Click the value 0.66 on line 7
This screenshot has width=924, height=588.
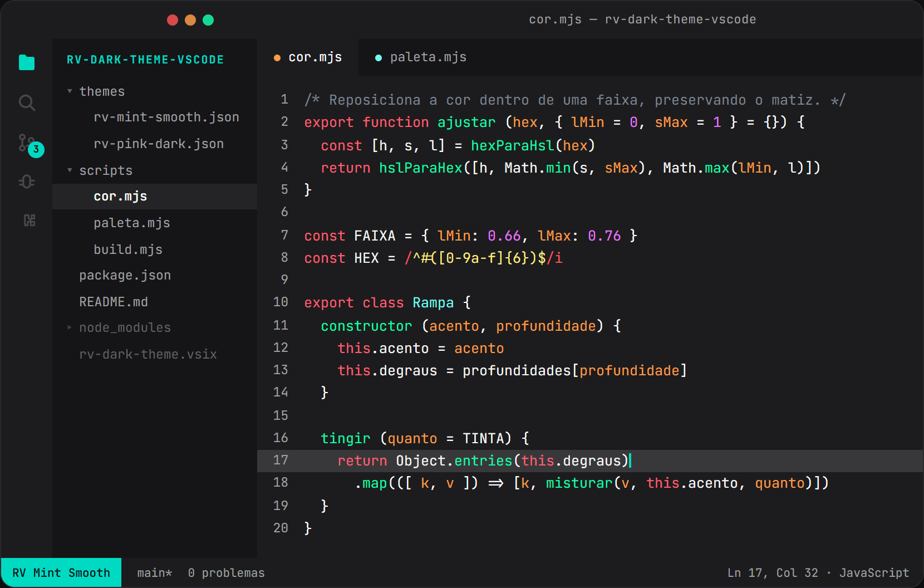[504, 236]
